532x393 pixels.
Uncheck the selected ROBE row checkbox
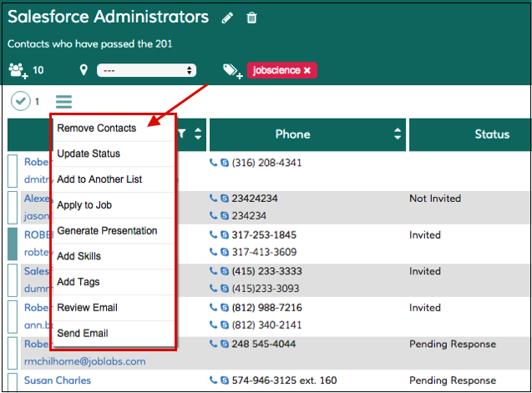pos(13,244)
